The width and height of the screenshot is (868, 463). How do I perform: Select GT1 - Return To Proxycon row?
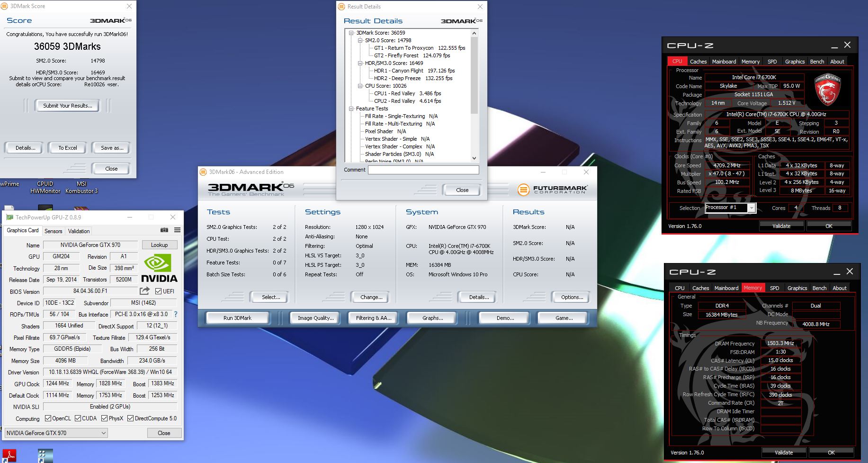coord(420,48)
